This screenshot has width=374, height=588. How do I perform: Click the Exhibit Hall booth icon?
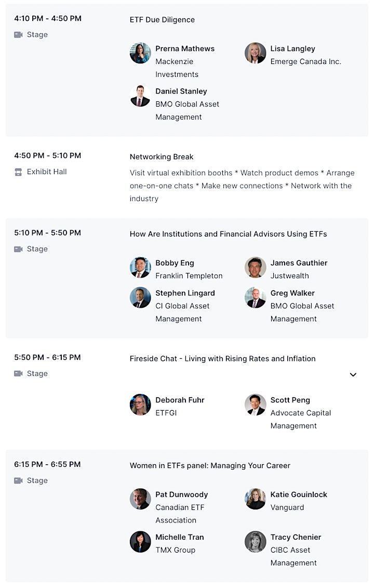18,172
